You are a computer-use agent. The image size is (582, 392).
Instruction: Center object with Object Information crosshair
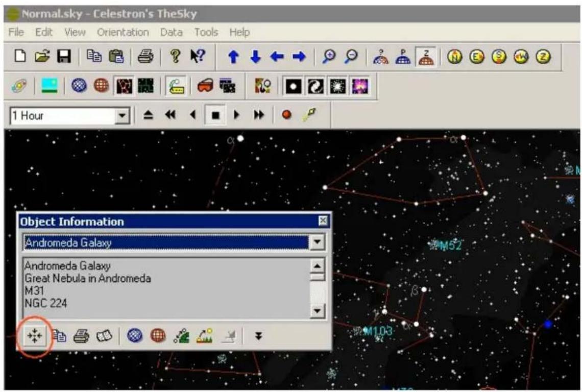click(x=35, y=336)
